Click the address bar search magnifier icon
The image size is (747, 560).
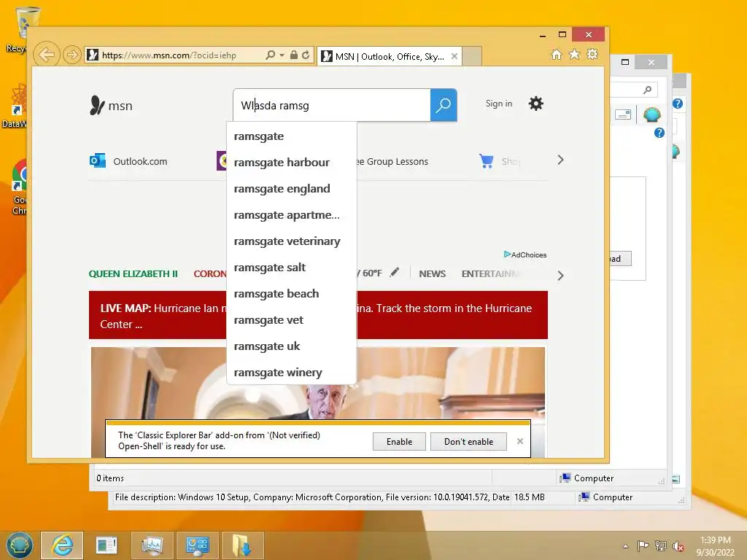tap(270, 55)
